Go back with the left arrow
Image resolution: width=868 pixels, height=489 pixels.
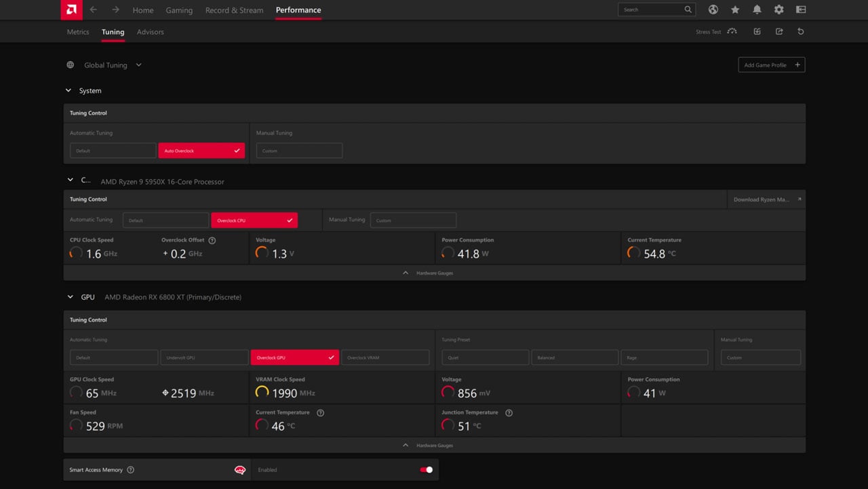(94, 9)
